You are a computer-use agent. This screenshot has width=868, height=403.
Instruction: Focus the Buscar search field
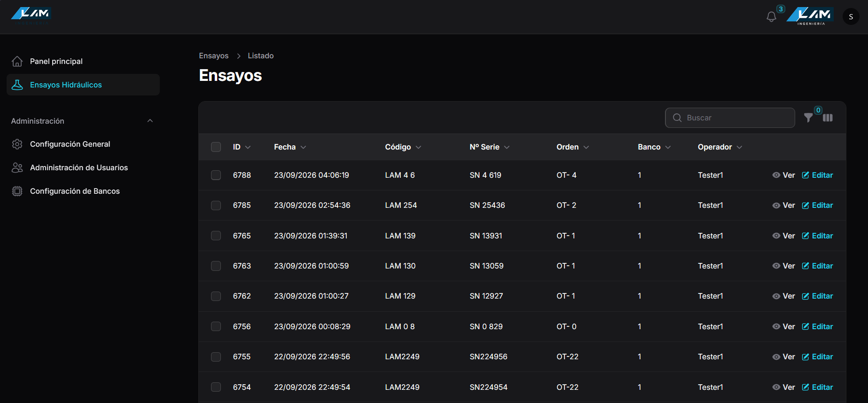(730, 118)
